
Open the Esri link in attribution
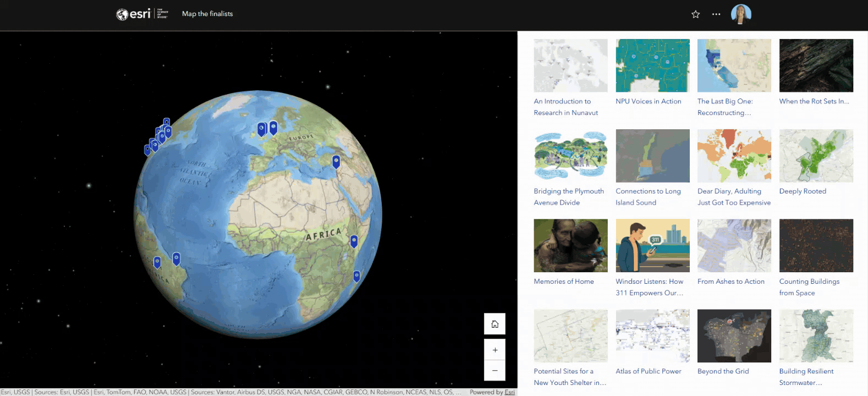coord(510,392)
